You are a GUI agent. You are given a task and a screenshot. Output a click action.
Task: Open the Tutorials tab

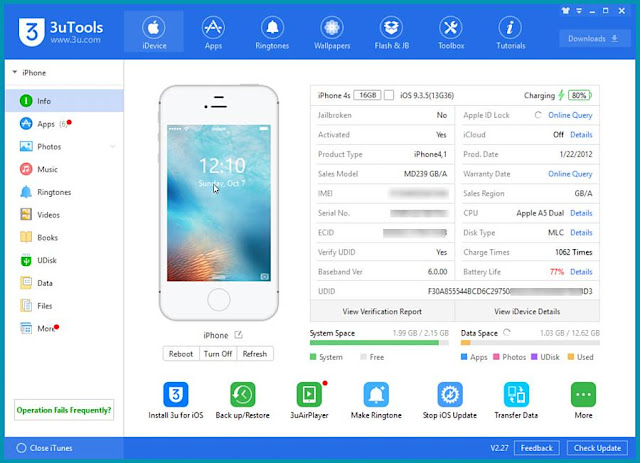click(510, 32)
